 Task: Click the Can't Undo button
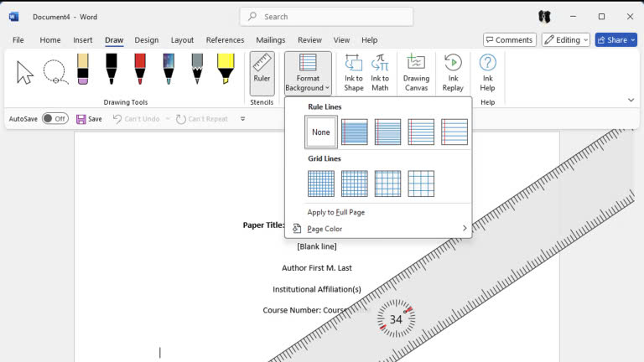(x=137, y=119)
